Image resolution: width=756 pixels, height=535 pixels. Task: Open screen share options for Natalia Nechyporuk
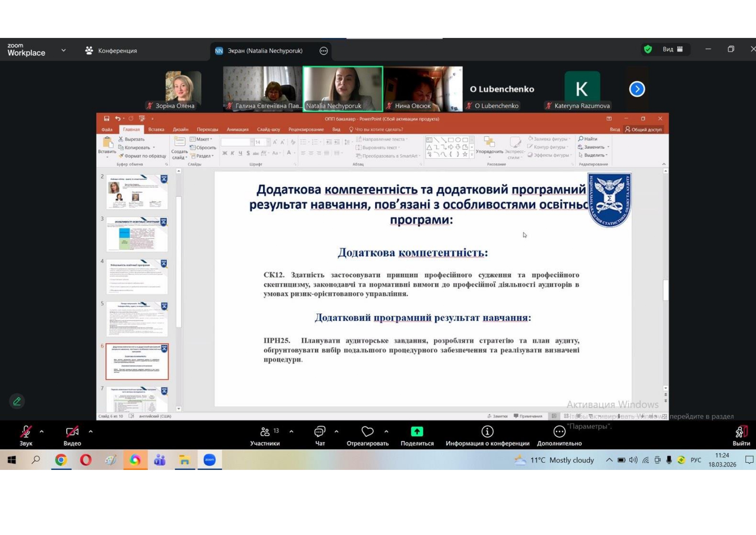324,51
